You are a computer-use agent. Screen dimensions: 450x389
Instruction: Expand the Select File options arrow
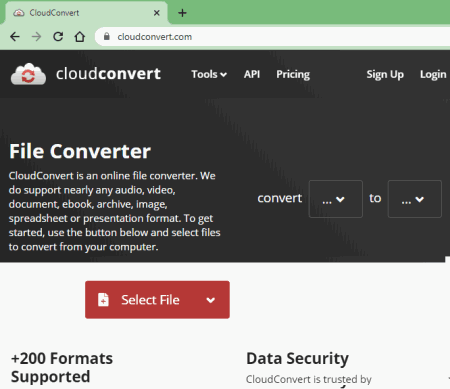(211, 300)
